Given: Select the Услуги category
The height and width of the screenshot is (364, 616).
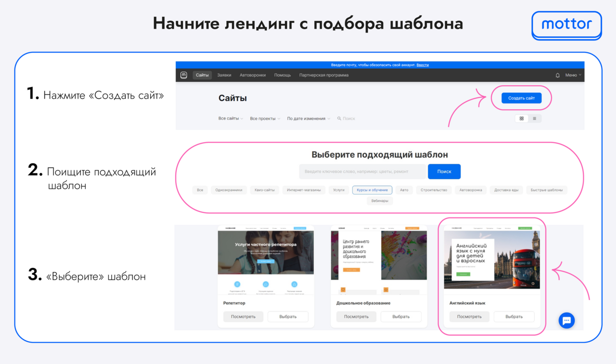Looking at the screenshot, I should [x=339, y=190].
